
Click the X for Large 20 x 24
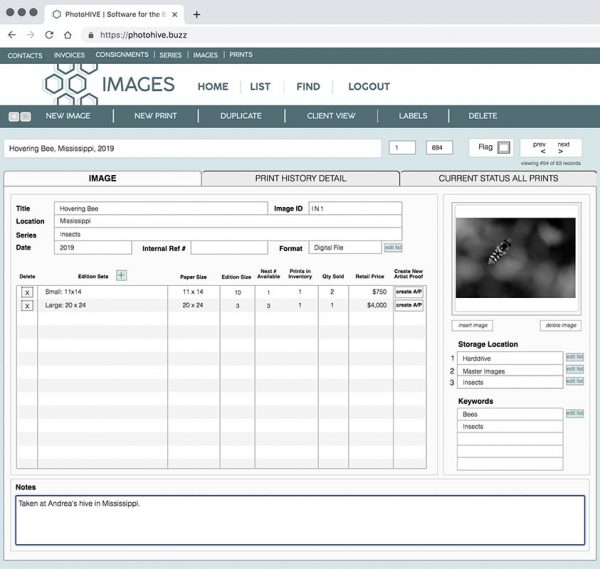[x=27, y=306]
